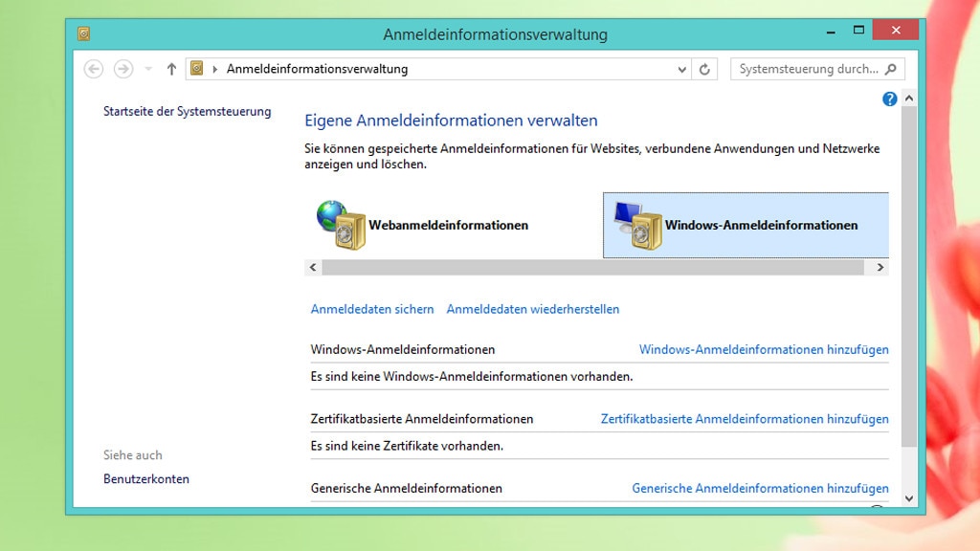Click the search magnifier icon
This screenshot has width=980, height=551.
click(x=891, y=69)
